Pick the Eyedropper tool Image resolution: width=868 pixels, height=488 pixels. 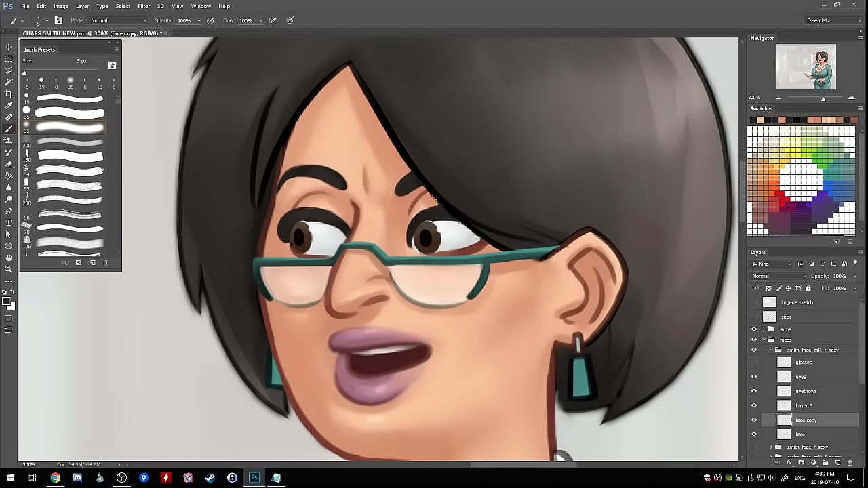point(9,106)
